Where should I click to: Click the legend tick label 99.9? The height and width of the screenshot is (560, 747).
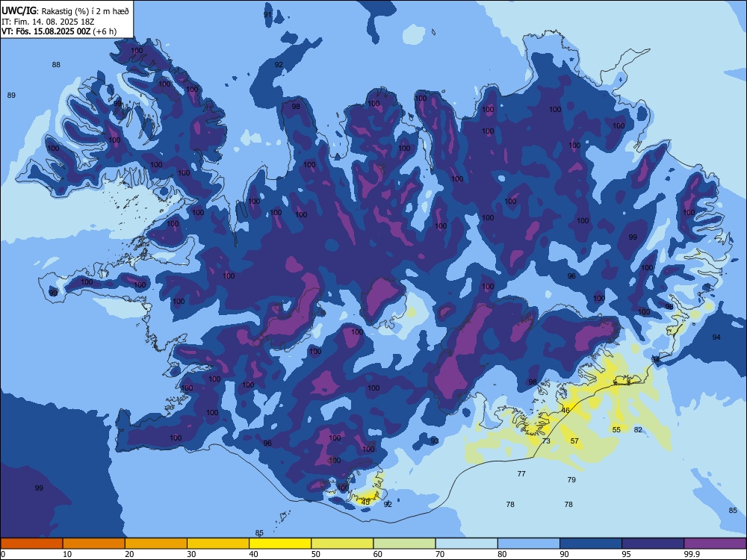[692, 554]
